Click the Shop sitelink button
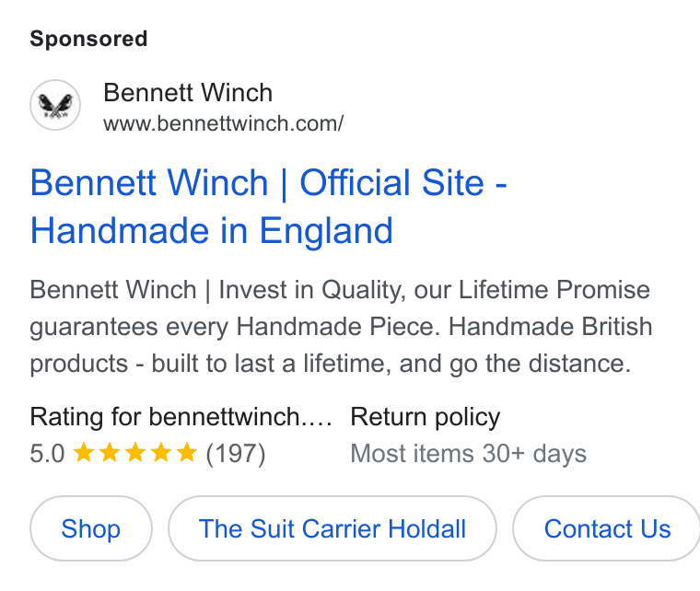700x591 pixels. click(x=91, y=528)
